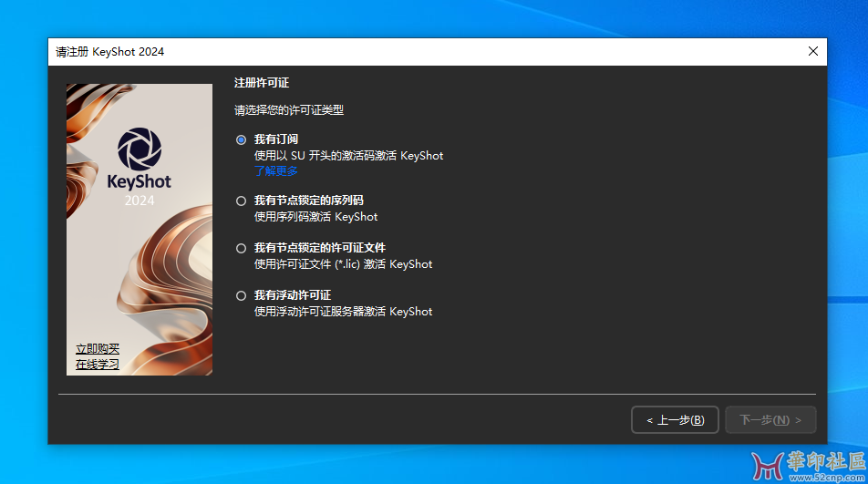The width and height of the screenshot is (868, 484).
Task: Click the text 使用以 SU 开头的激活码激活 KeyShot
Action: pos(348,156)
